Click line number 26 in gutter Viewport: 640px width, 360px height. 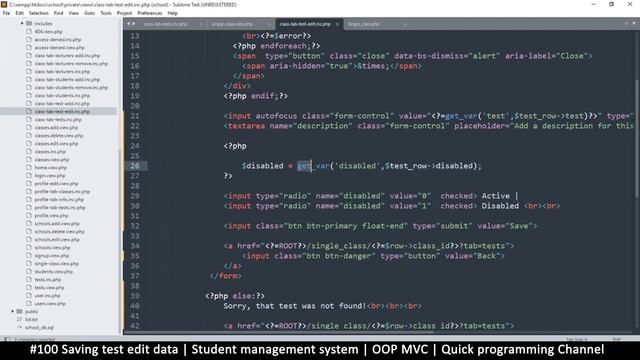tap(135, 166)
